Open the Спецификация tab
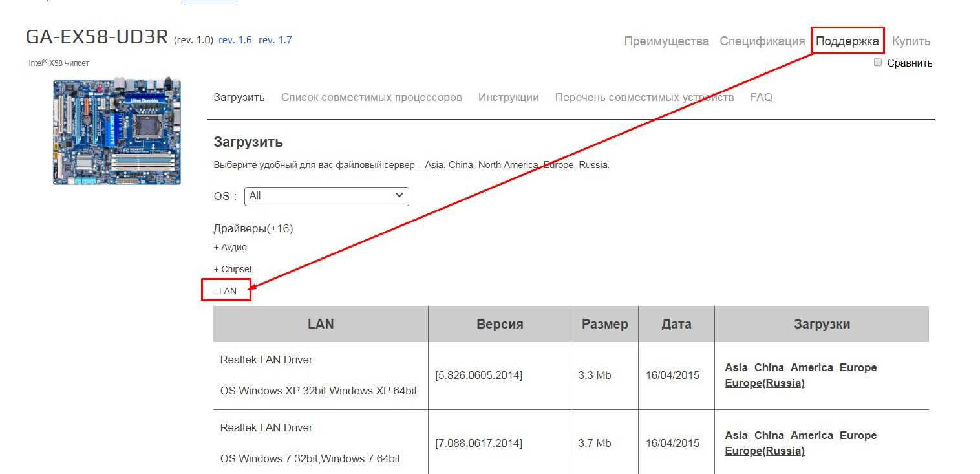The height and width of the screenshot is (474, 980). [x=762, y=41]
